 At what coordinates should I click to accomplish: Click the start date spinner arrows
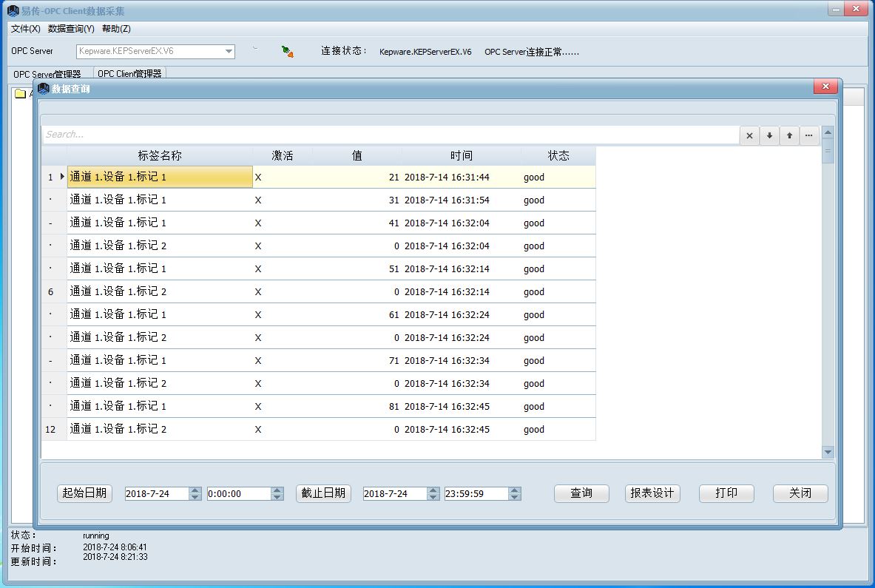(195, 493)
